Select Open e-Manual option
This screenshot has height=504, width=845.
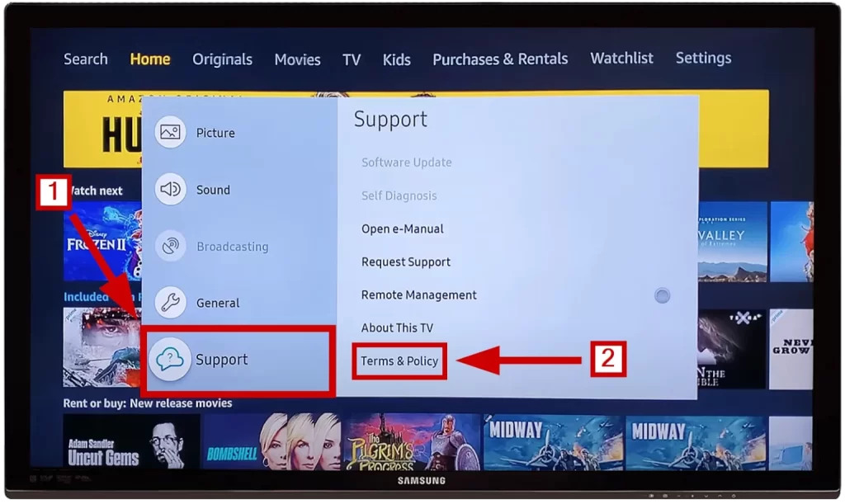[402, 228]
